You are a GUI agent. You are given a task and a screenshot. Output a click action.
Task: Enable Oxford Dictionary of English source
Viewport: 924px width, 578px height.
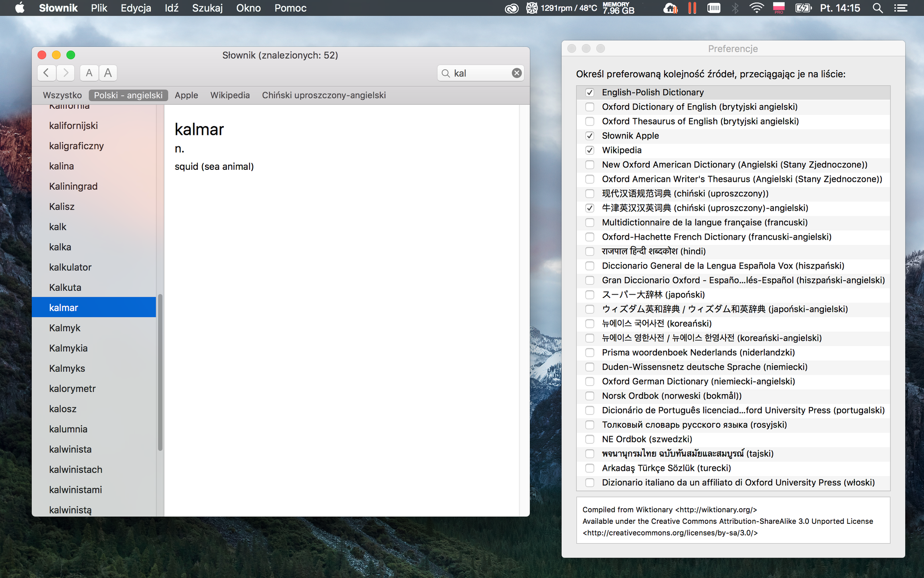(590, 107)
